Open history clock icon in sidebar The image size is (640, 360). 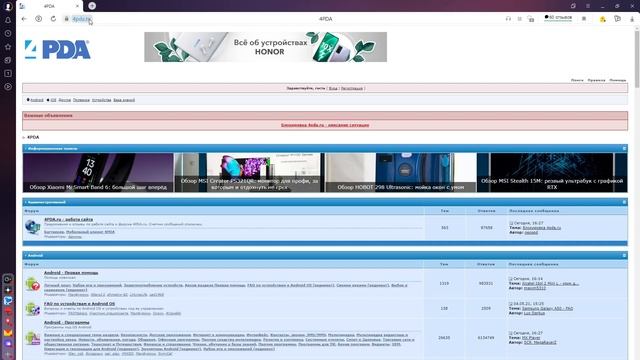[8, 33]
